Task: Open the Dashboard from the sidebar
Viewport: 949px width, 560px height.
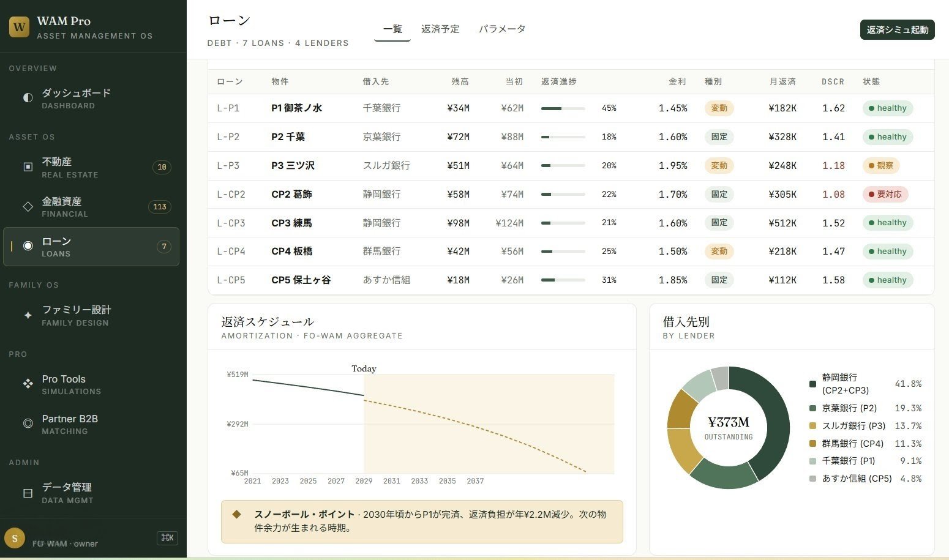Action: tap(75, 98)
